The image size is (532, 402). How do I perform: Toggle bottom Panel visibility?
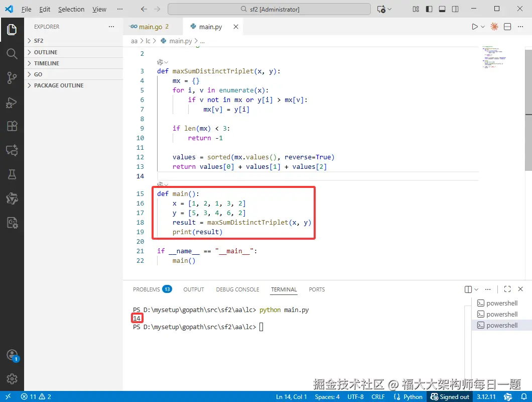tap(442, 9)
